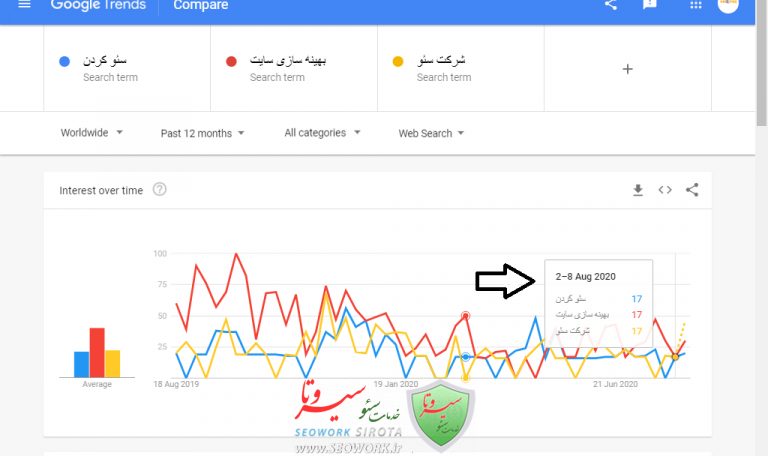Open the hamburger main menu
This screenshot has height=456, width=768.
[x=24, y=5]
